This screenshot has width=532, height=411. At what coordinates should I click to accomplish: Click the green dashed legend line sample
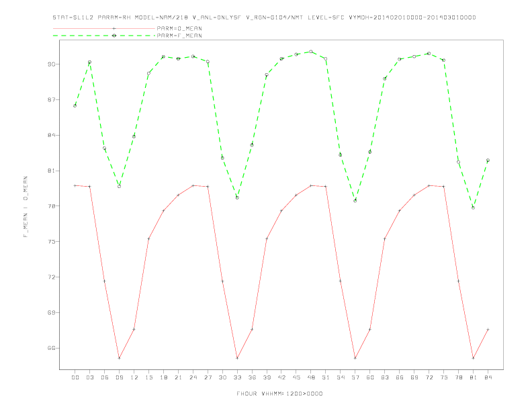click(104, 36)
